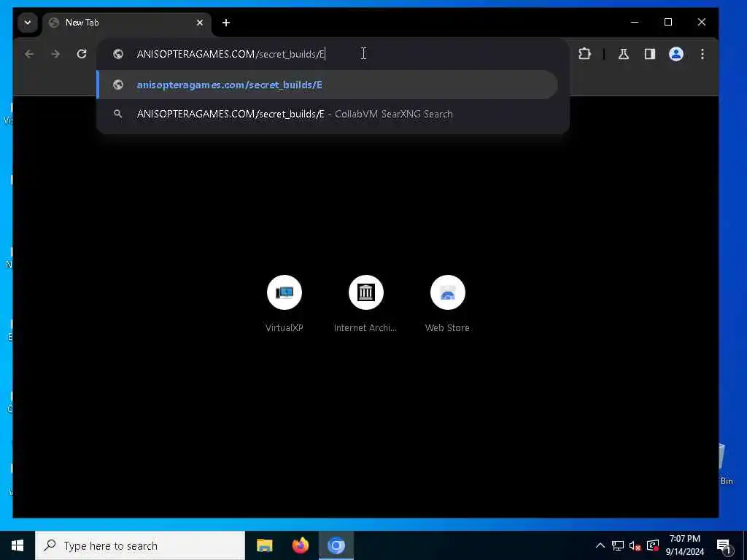Open the clock showing 7:07 PM
This screenshot has width=747, height=560.
point(684,545)
